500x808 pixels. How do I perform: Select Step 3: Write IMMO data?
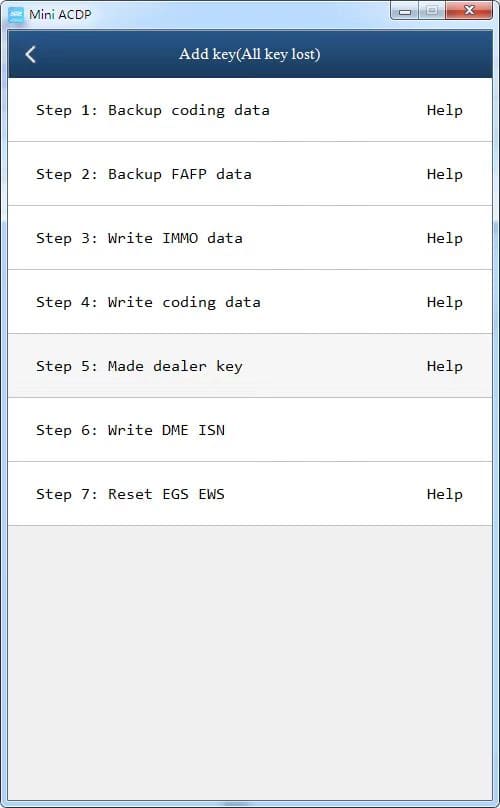point(250,238)
